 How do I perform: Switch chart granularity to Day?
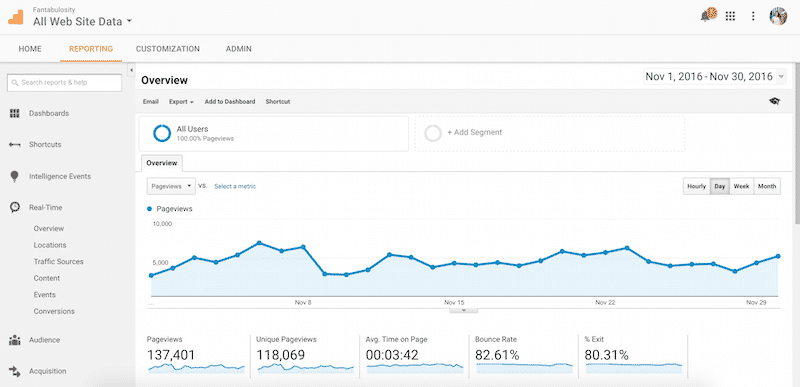point(719,186)
